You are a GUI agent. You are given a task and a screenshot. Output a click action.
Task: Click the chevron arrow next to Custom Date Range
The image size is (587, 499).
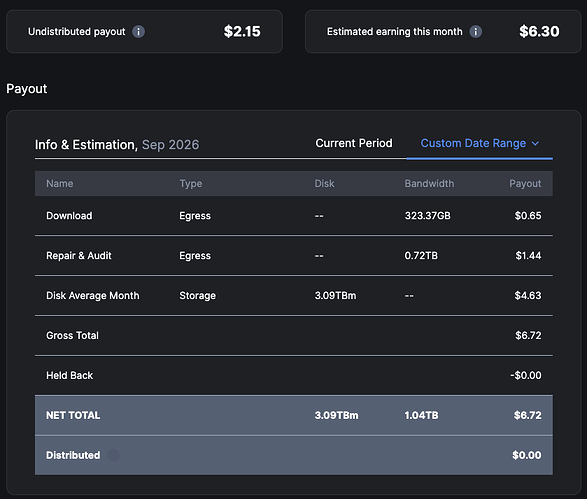click(535, 143)
